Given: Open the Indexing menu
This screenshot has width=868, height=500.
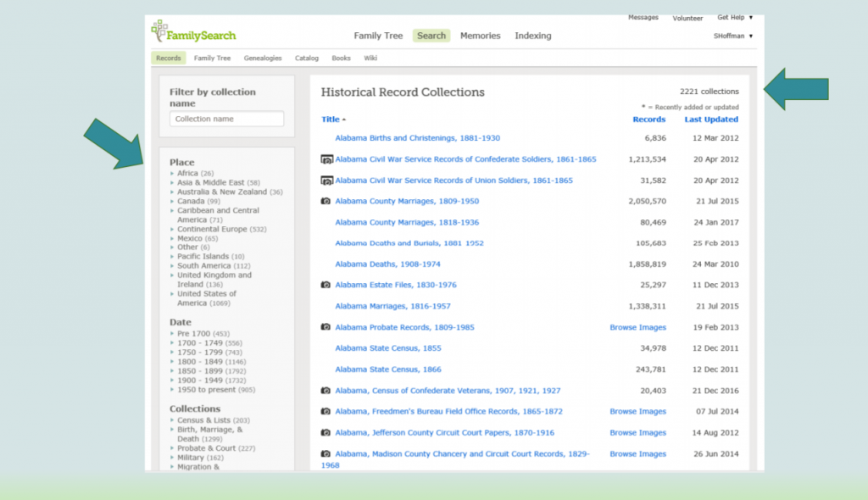Looking at the screenshot, I should [533, 36].
